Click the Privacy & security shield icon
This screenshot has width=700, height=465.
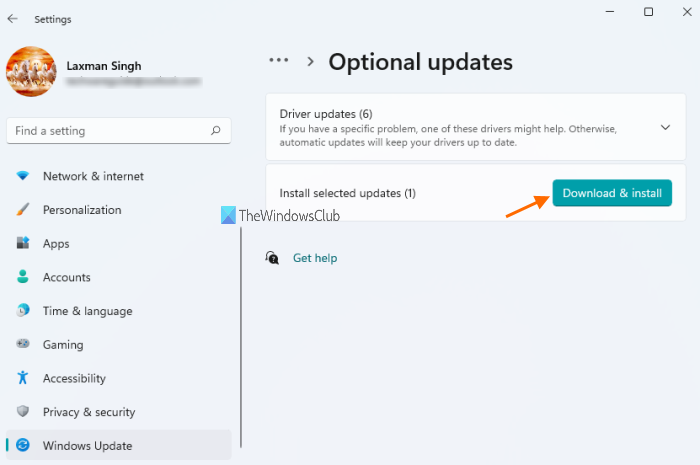(22, 412)
